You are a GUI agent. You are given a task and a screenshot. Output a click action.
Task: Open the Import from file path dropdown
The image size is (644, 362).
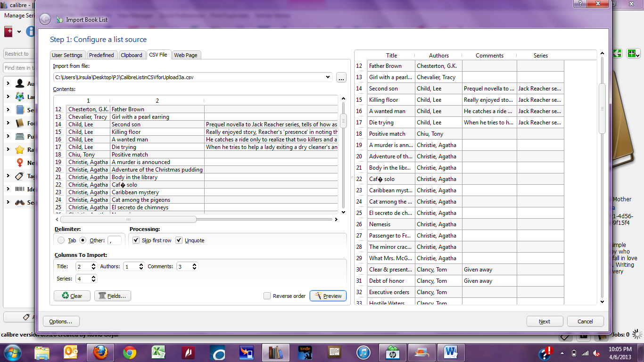click(329, 77)
